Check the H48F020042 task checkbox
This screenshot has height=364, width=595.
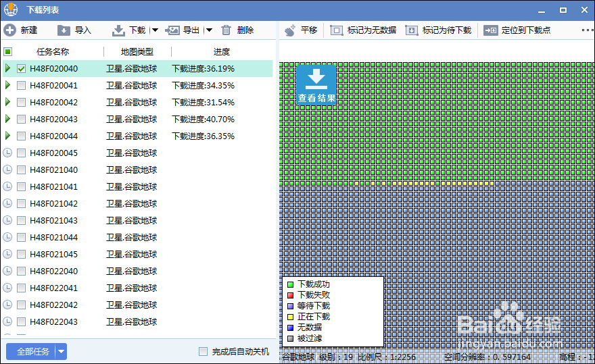[21, 103]
